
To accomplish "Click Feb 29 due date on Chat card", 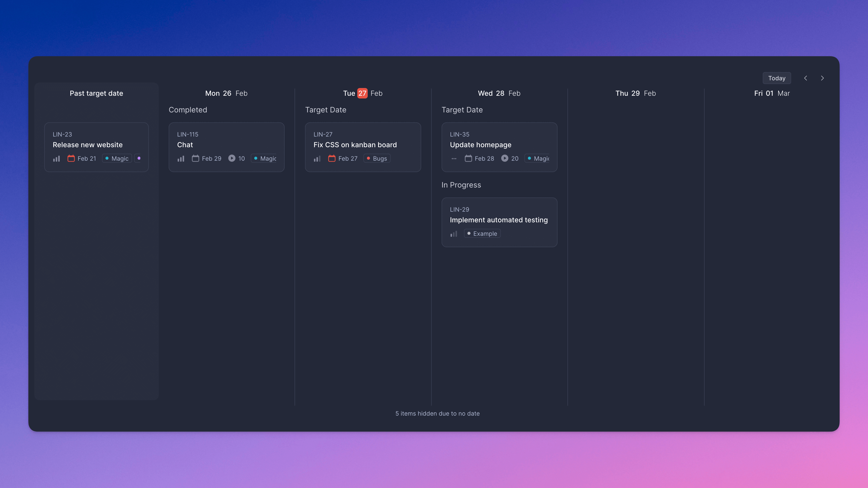I will point(212,158).
